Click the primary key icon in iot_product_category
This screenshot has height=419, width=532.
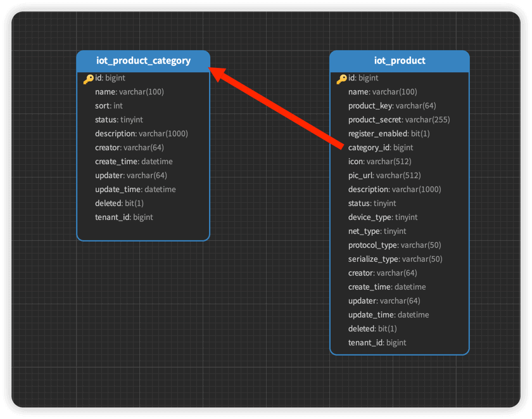(88, 79)
